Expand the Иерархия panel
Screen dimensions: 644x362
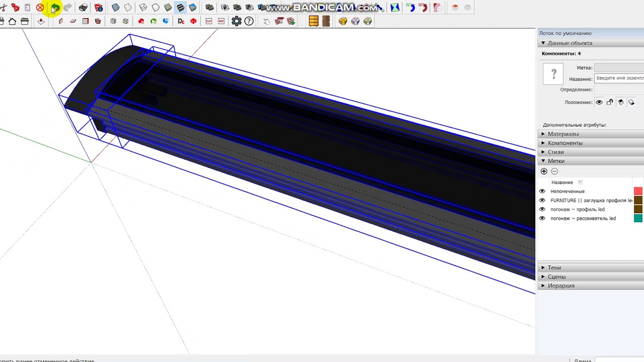(591, 286)
